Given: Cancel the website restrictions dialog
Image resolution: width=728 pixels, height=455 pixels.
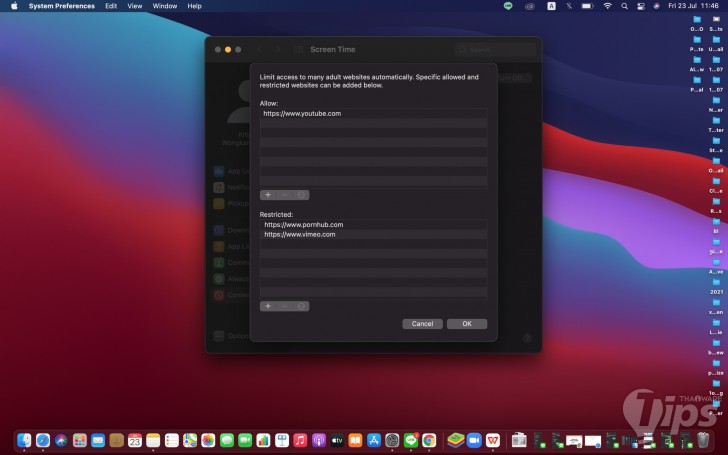Looking at the screenshot, I should [x=422, y=324].
